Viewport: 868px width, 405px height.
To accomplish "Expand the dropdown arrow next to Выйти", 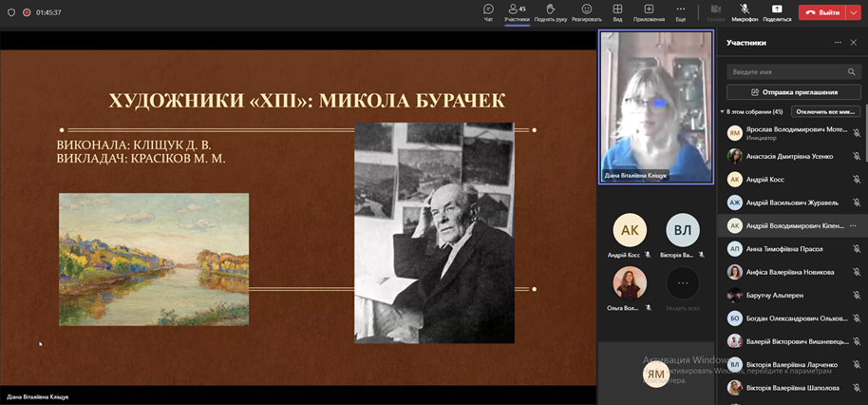I will point(854,12).
